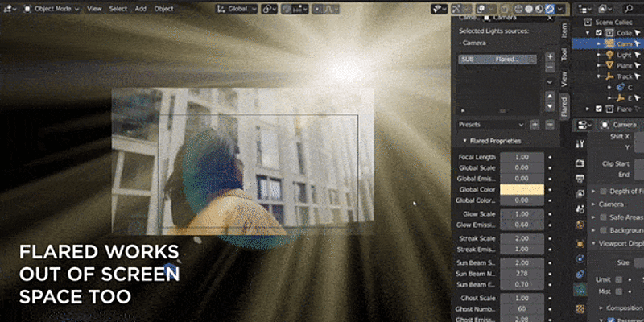Open the Render properties tab icon
Viewport: 644px width, 322px height.
[580, 163]
